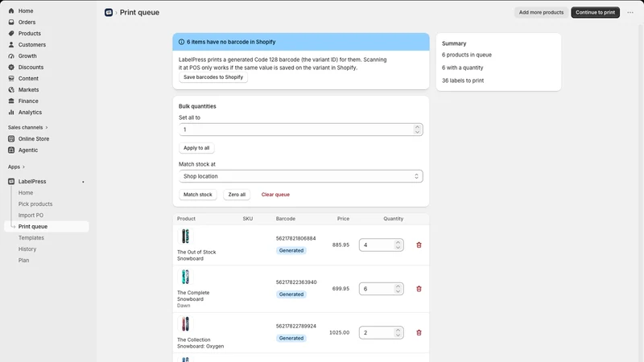Open Import PO in LabelPress menu
This screenshot has height=362, width=644.
pos(31,216)
